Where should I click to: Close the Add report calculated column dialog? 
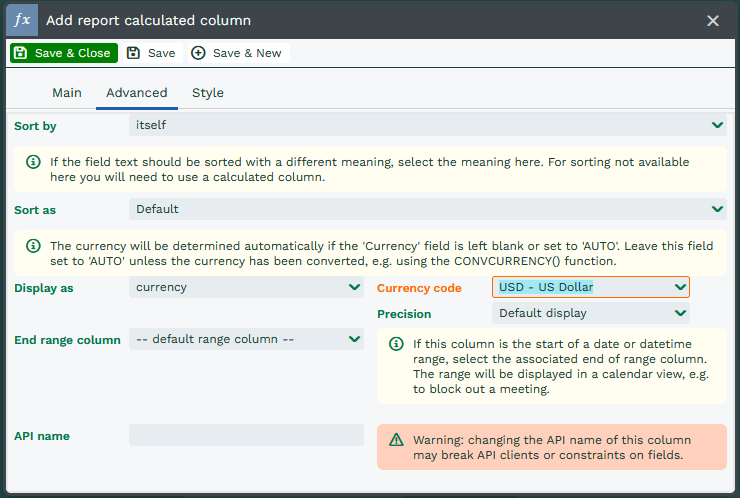pos(713,20)
